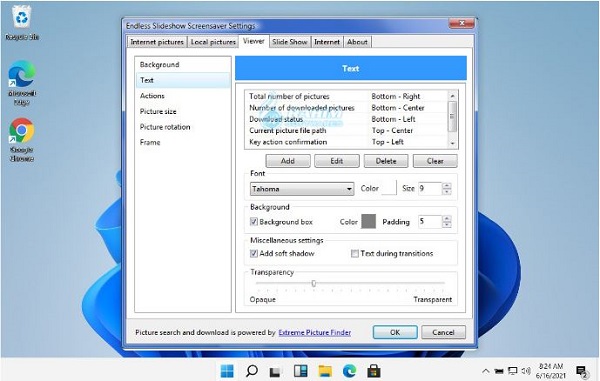Select 'Download status' row
Screen dimensions: 600x381
[347, 119]
